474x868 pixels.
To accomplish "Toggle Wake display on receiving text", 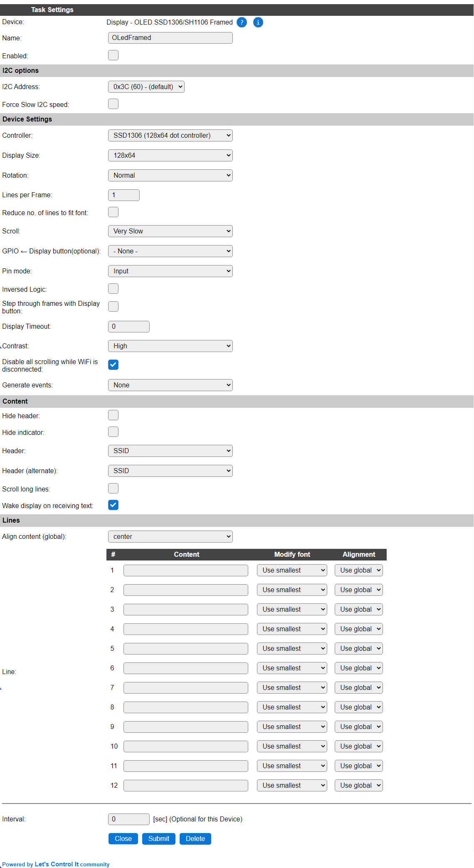I will 113,505.
